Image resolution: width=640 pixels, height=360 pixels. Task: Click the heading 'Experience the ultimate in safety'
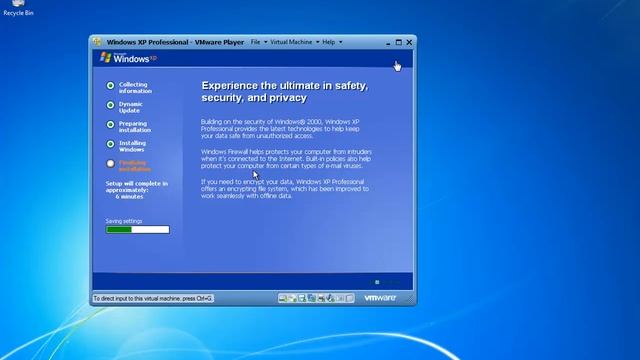285,91
